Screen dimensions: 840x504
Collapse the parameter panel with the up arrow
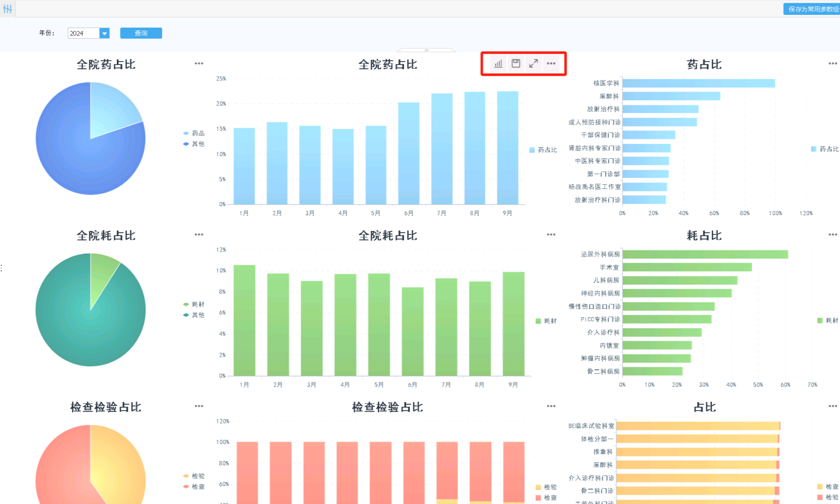point(426,50)
